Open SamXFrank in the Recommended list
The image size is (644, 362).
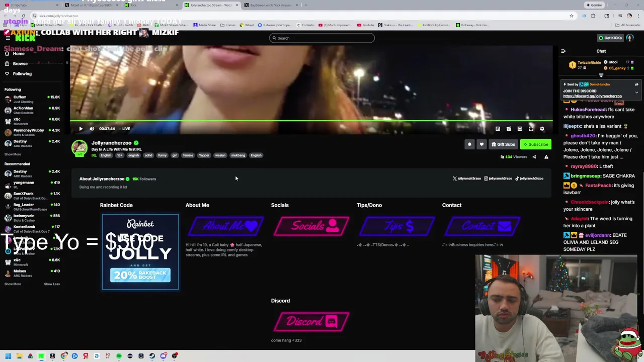[x=32, y=196]
